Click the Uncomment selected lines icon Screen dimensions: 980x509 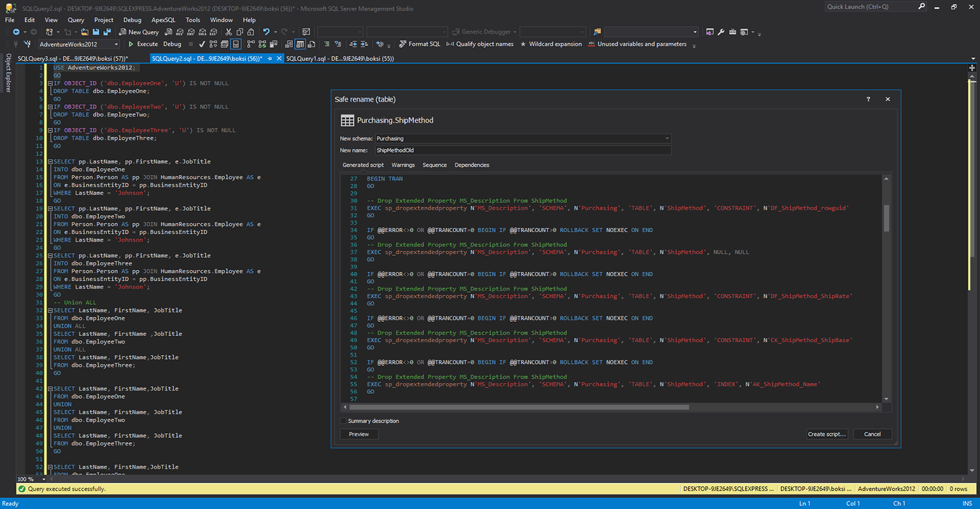click(x=338, y=45)
